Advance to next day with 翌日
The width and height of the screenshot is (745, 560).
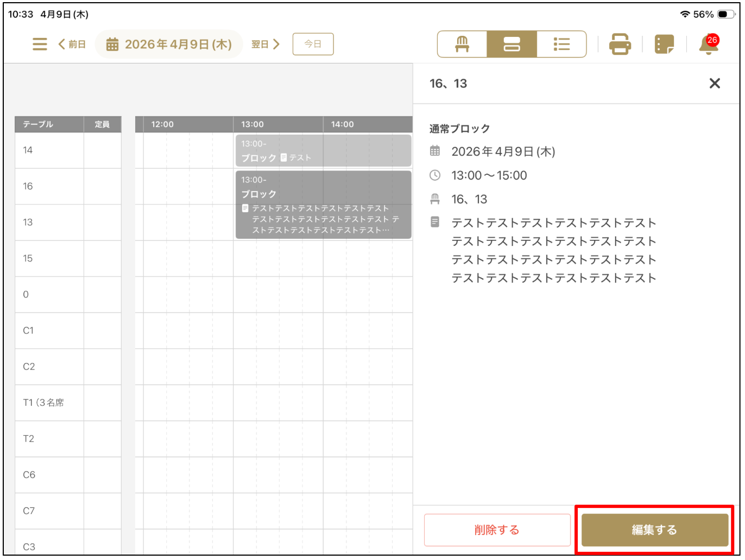[264, 44]
